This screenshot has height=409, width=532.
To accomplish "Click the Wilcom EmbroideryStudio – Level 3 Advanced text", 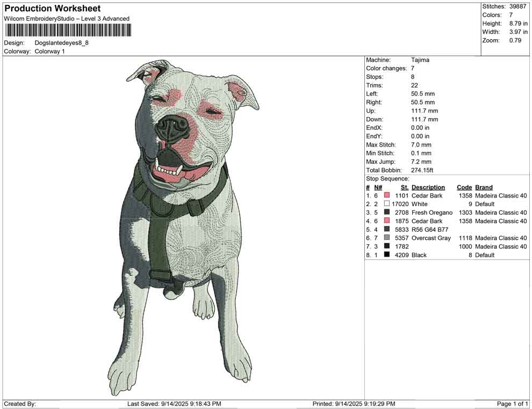I will click(x=67, y=19).
